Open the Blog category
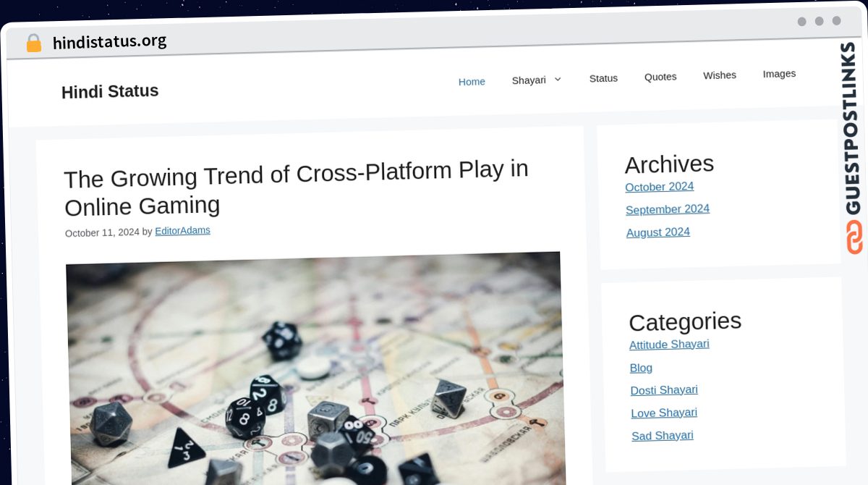 coord(641,368)
